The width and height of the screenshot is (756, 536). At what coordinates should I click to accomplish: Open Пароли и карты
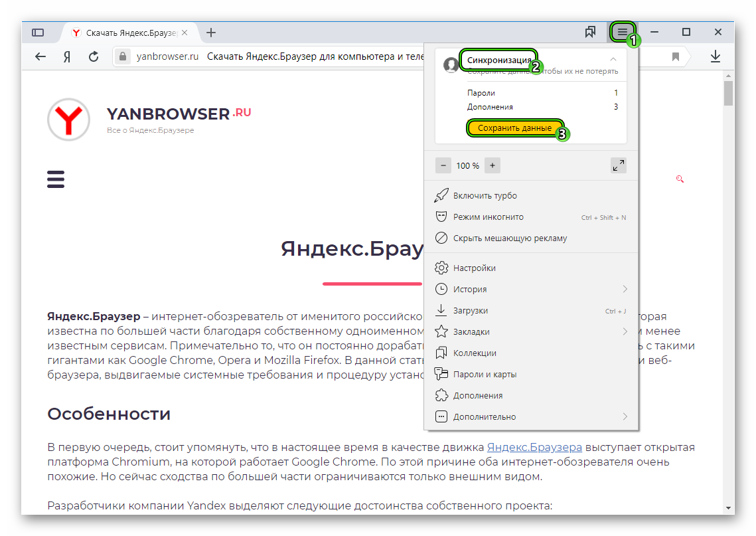point(531,374)
